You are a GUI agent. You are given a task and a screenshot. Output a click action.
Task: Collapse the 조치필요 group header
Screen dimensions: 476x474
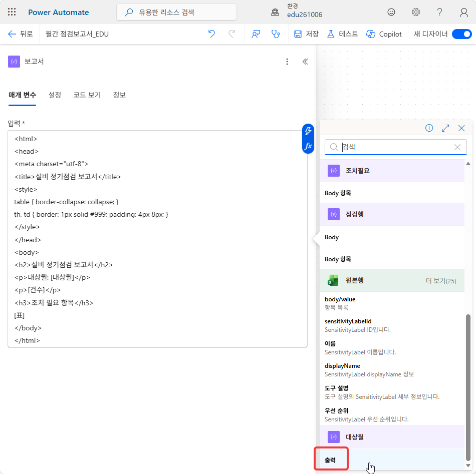point(392,171)
